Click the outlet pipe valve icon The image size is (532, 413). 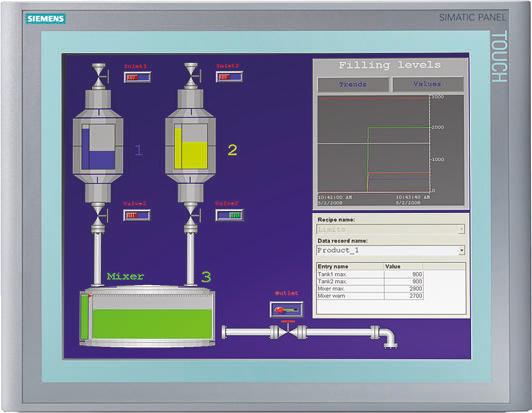click(x=288, y=332)
